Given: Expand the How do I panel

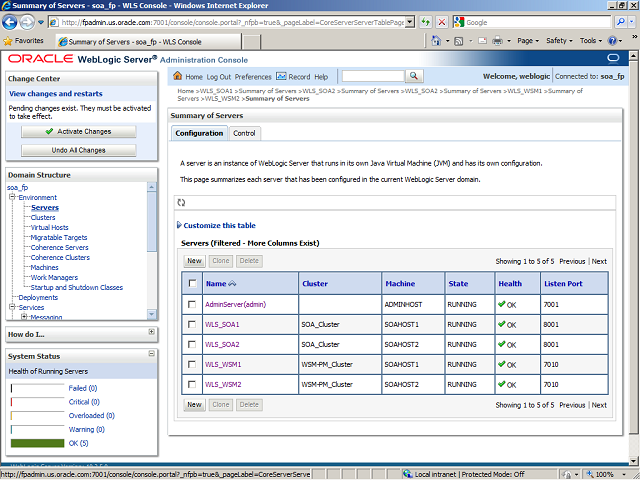Looking at the screenshot, I should point(151,332).
